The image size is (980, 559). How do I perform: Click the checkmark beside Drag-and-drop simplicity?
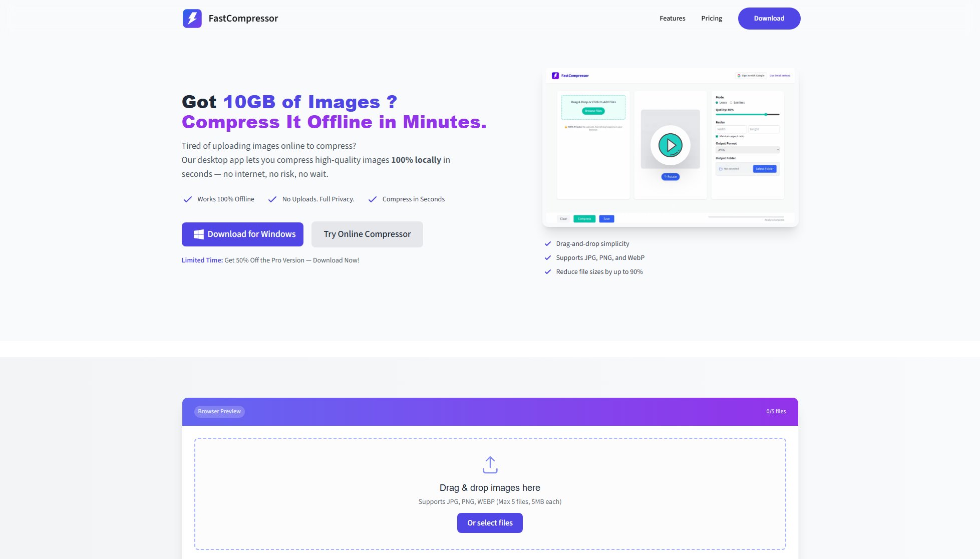click(547, 243)
